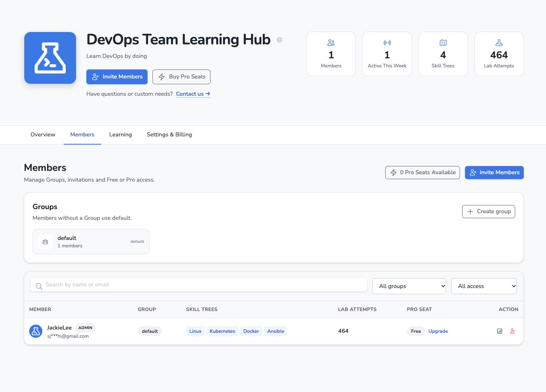Screen dimensions: 546x392
Task: Click the Lab Attempts flask icon
Action: coord(499,43)
